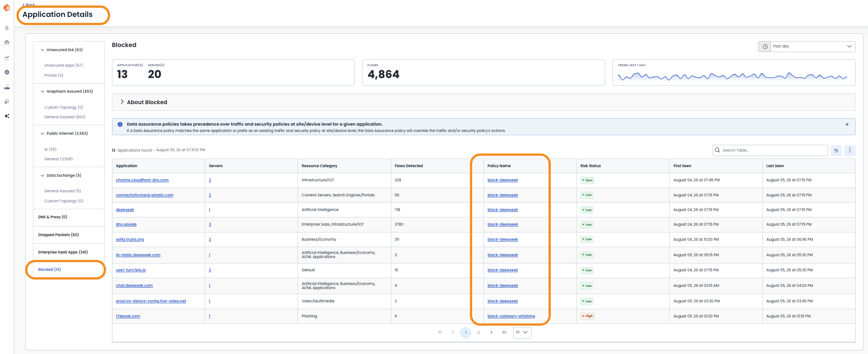This screenshot has height=354, width=868.
Task: Open chrome.cloudflare-dns.com application link
Action: point(142,180)
